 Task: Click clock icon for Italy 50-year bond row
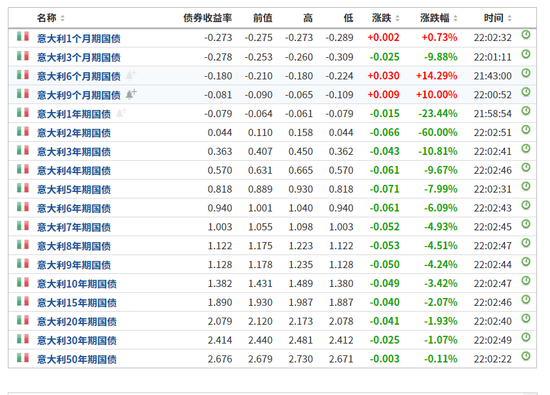[525, 356]
